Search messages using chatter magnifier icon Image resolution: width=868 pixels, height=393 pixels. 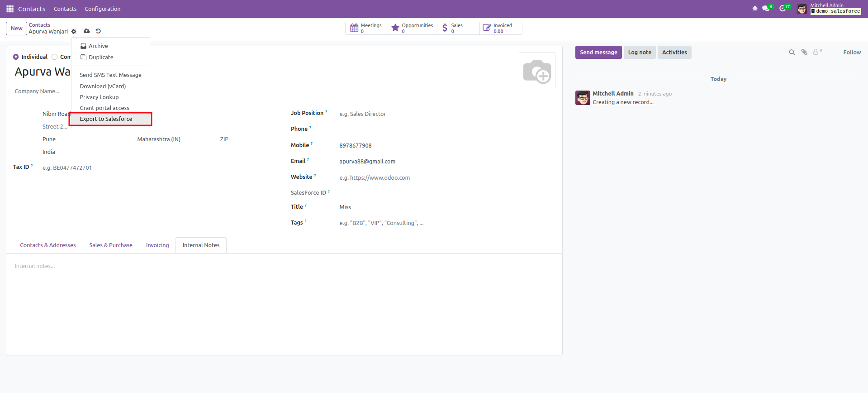(x=792, y=53)
